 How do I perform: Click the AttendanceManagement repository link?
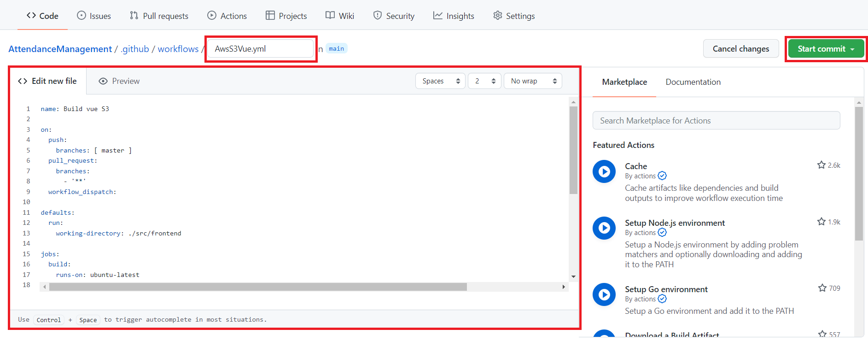click(60, 49)
